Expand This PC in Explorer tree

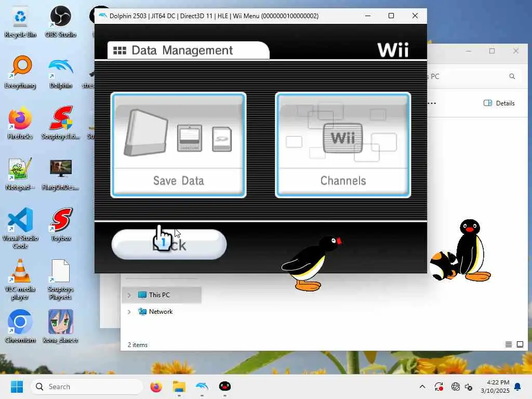coord(129,295)
